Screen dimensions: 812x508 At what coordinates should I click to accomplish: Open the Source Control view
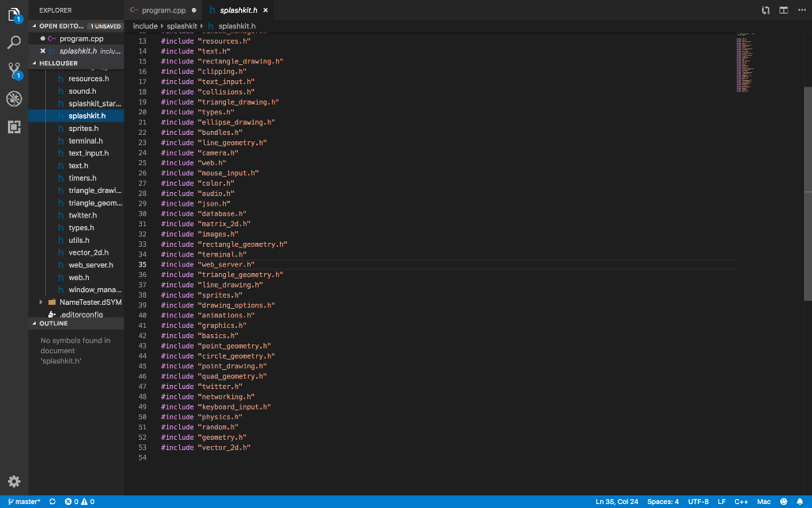click(x=14, y=70)
